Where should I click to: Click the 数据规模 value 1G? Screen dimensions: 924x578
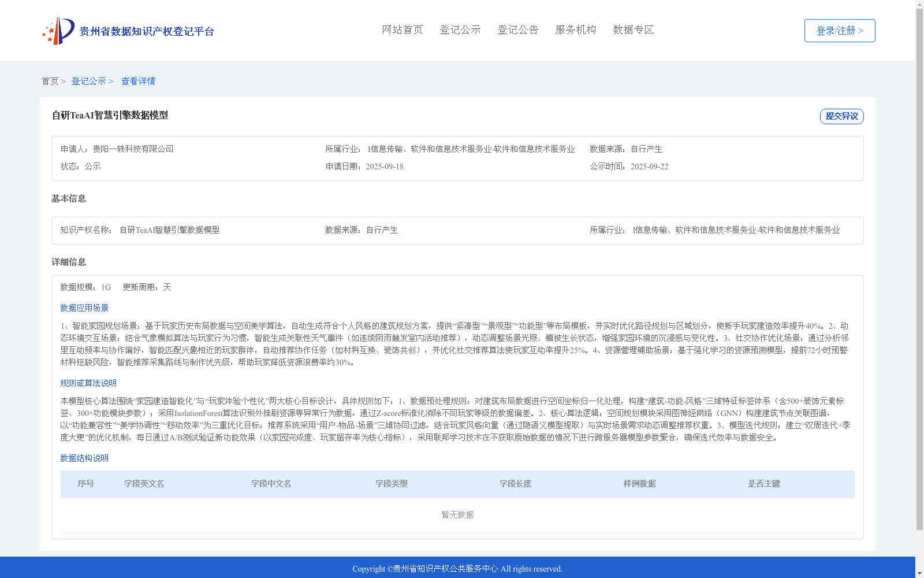click(x=106, y=287)
